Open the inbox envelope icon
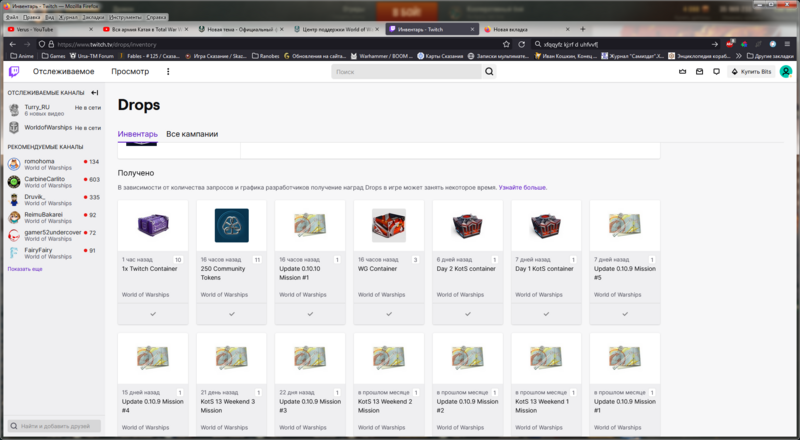This screenshot has height=440, width=800. point(699,72)
